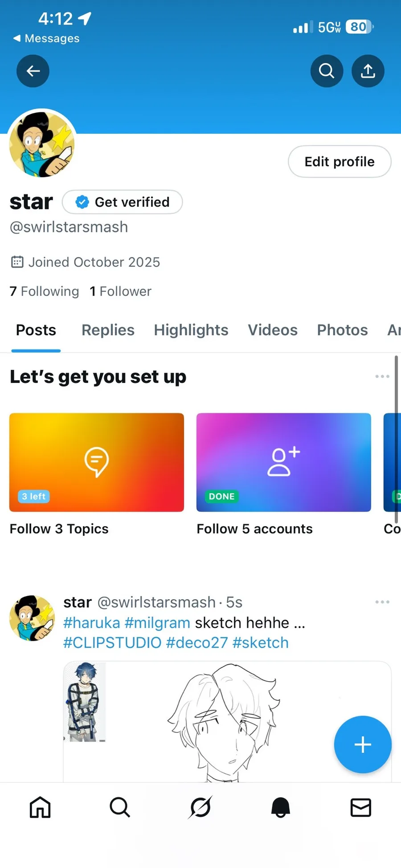Open the Follow 3 Topics card
This screenshot has height=868, width=401.
pyautogui.click(x=97, y=462)
